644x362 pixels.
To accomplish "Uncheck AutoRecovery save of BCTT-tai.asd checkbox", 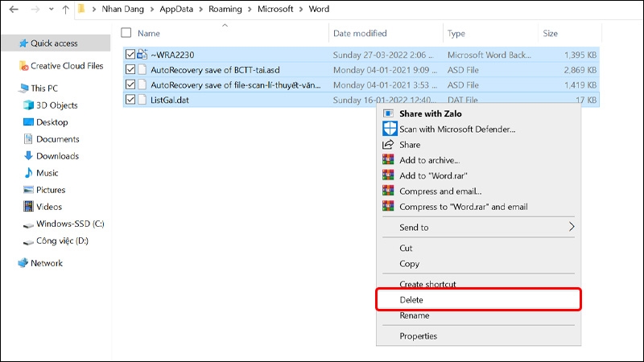I will tap(130, 70).
